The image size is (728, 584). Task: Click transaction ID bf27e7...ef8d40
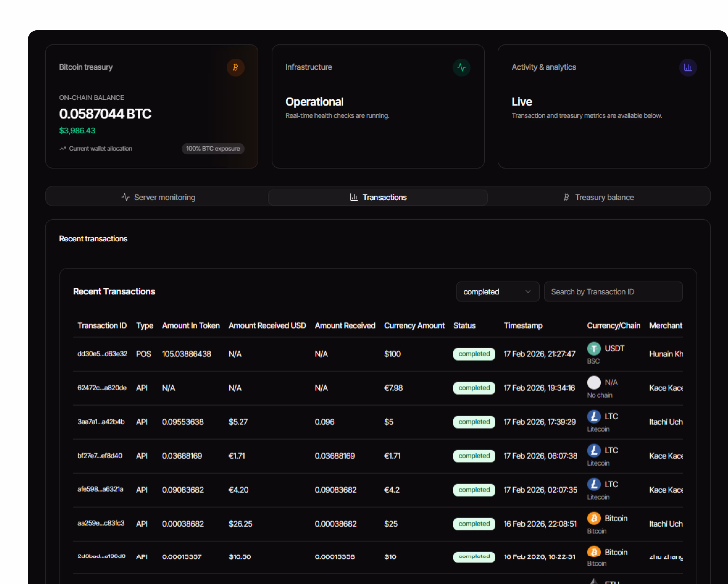pyautogui.click(x=100, y=456)
